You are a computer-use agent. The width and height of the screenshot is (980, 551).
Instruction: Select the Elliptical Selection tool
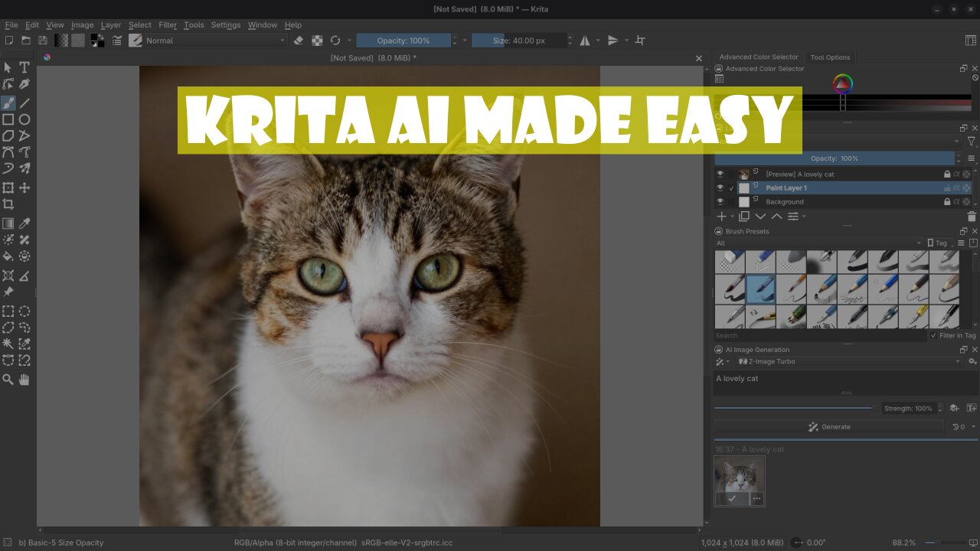click(x=24, y=311)
